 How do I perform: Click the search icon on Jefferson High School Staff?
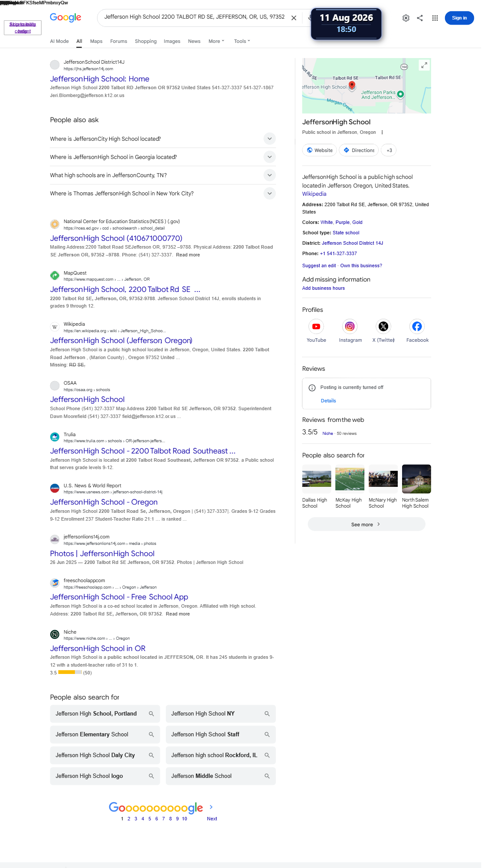[267, 735]
